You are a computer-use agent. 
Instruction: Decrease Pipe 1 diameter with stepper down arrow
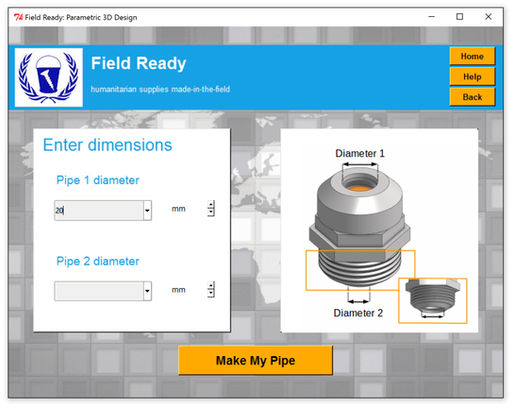point(211,212)
